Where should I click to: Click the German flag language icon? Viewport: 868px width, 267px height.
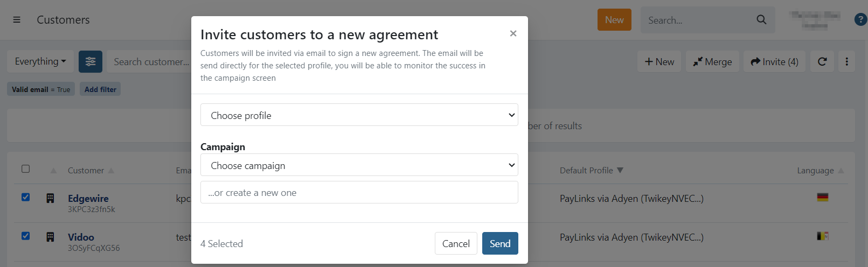point(822,197)
